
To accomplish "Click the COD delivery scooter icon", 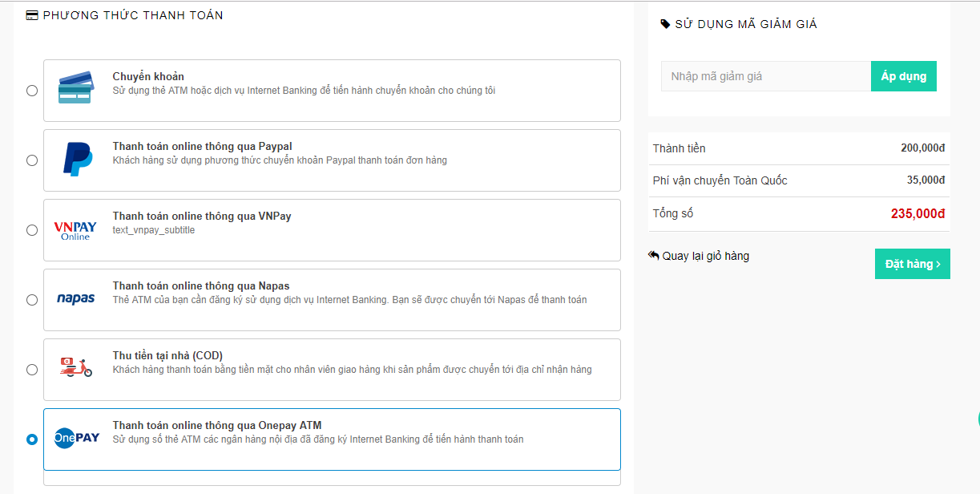I will [x=76, y=368].
